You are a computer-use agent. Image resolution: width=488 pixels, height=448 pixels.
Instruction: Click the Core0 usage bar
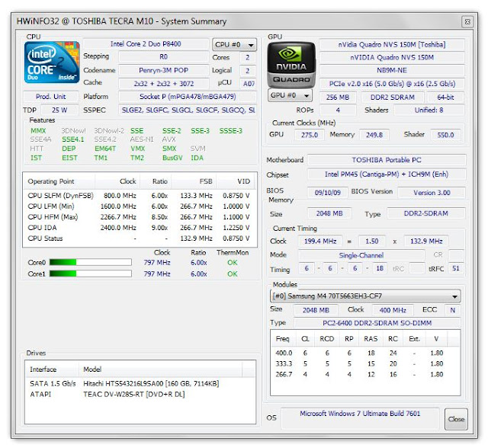pos(91,262)
